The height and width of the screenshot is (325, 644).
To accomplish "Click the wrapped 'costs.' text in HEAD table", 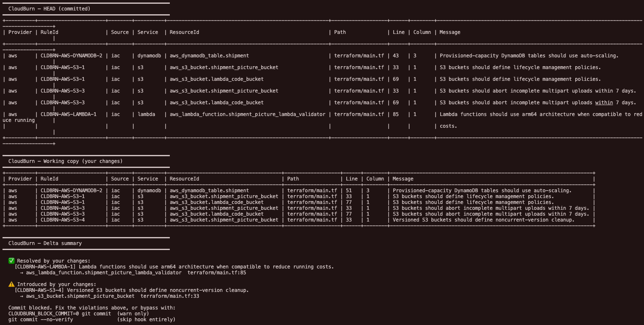I will point(449,126).
